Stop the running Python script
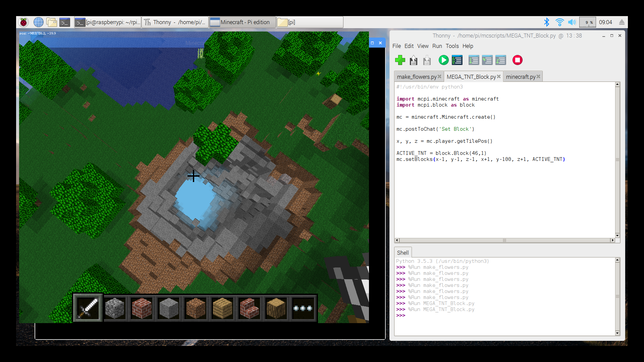 517,60
